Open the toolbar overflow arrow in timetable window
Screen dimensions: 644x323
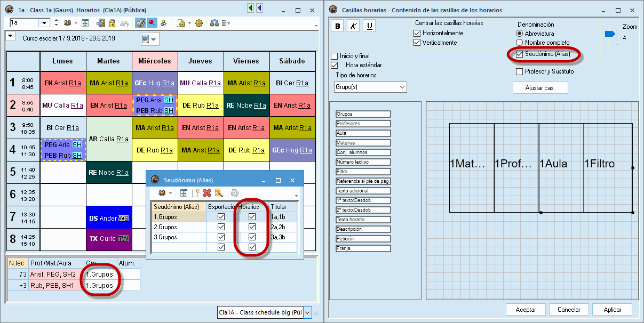(x=317, y=26)
